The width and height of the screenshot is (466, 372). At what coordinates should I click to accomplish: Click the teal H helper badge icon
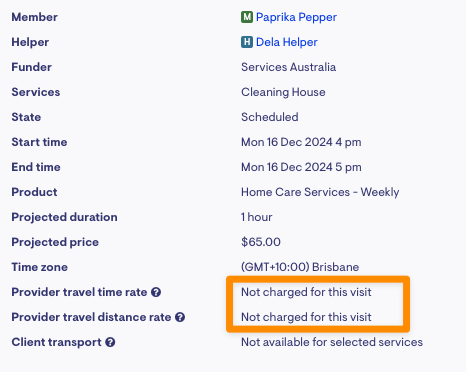(247, 42)
